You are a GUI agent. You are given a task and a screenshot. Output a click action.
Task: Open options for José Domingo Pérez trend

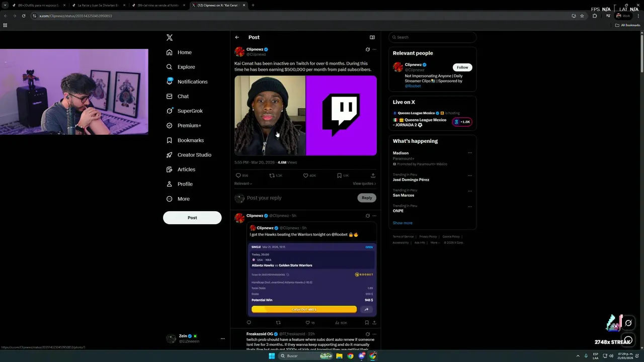470,175
